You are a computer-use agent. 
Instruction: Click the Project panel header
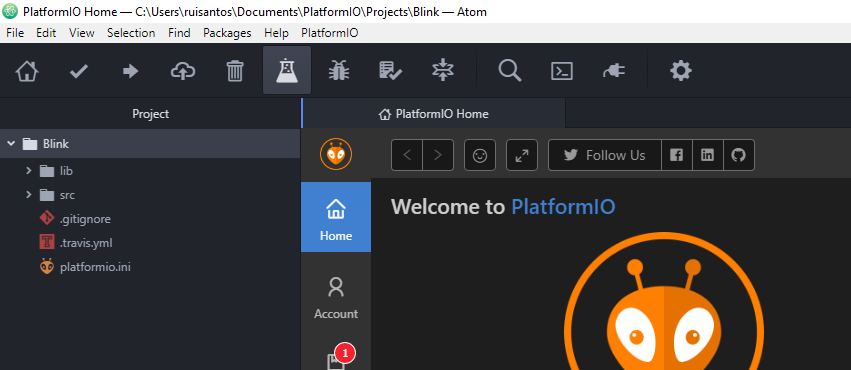point(150,114)
